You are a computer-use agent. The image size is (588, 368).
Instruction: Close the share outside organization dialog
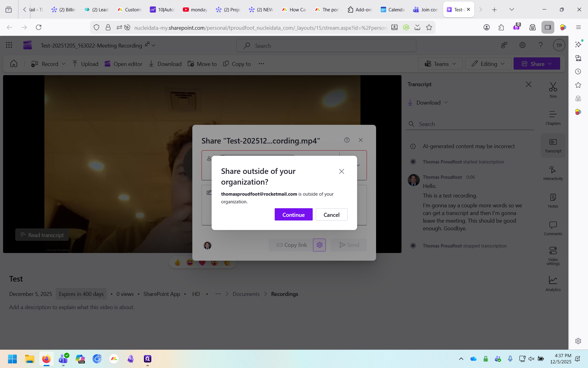(x=341, y=171)
